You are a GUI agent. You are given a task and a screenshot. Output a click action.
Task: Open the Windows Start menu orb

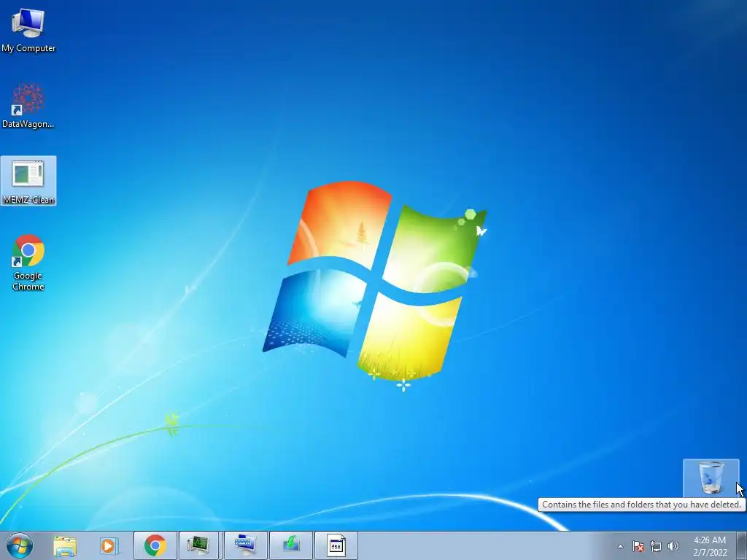[20, 545]
